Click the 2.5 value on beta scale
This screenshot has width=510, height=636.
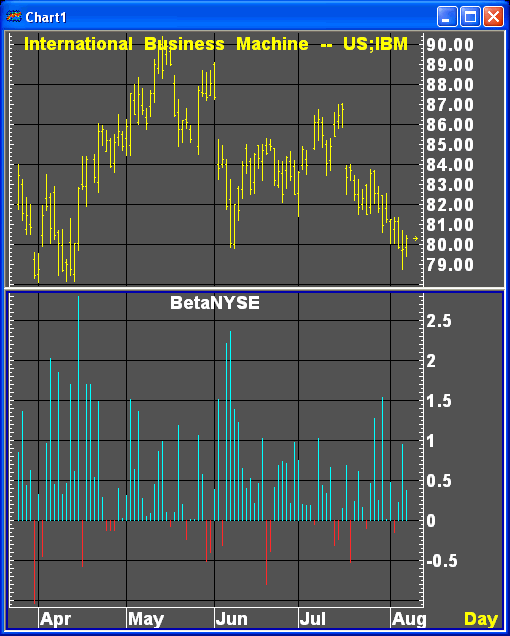[439, 321]
